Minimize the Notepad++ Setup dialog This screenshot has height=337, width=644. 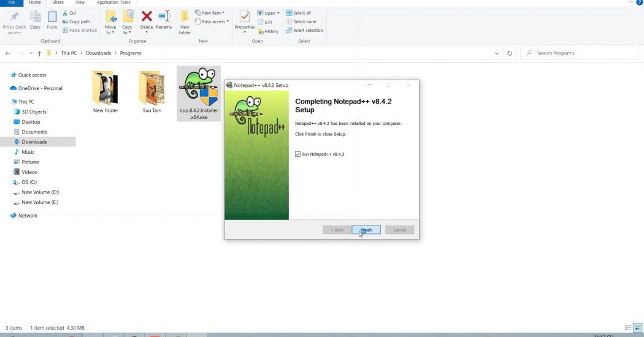[x=370, y=85]
